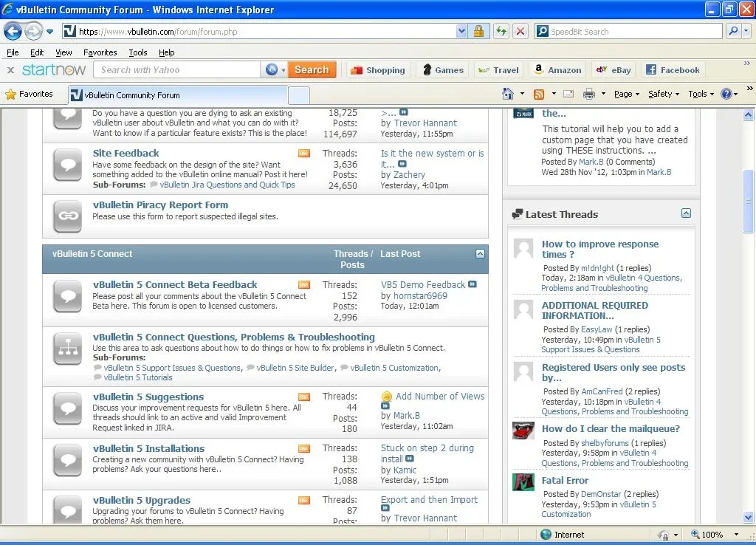
Task: Click the DemOnstar avatar thumbnail
Action: [x=523, y=481]
